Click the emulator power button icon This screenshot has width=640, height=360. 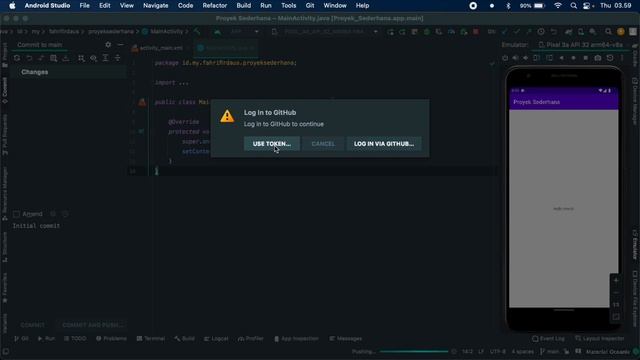click(505, 58)
